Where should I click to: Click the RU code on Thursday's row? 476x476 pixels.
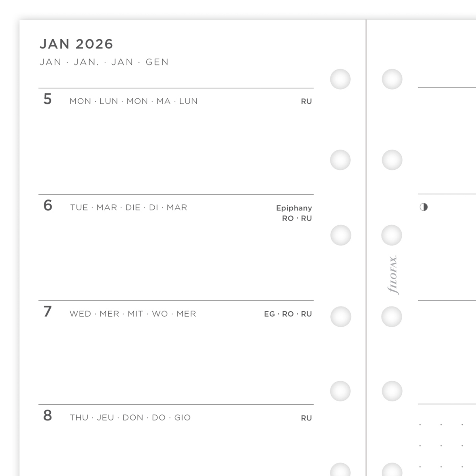point(306,418)
